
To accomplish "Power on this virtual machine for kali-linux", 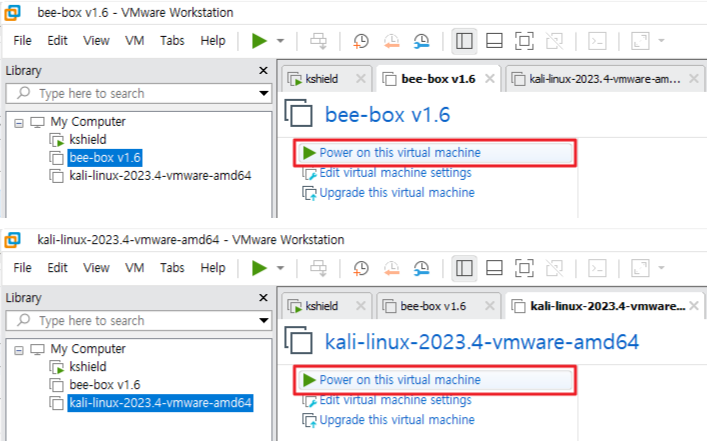I will [435, 380].
